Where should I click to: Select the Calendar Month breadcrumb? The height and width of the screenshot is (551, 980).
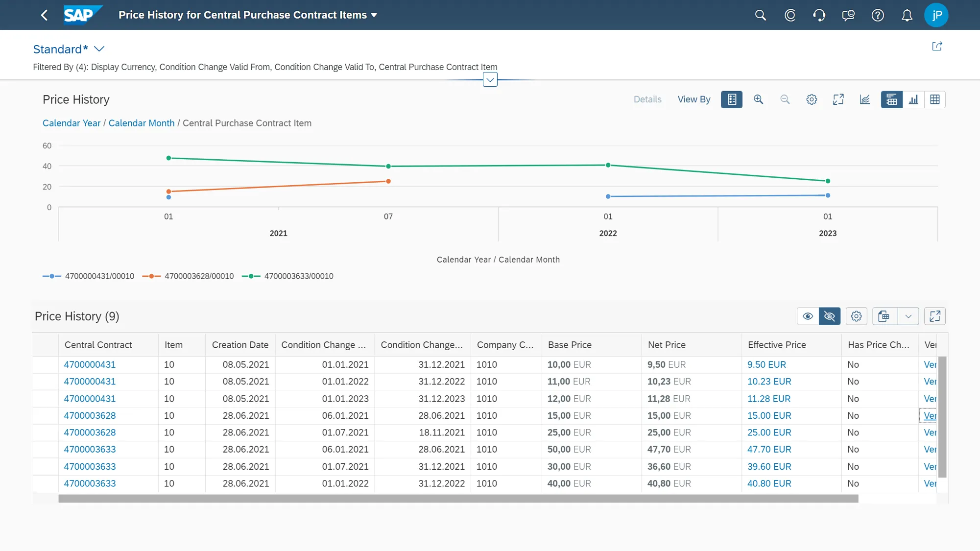click(x=142, y=123)
